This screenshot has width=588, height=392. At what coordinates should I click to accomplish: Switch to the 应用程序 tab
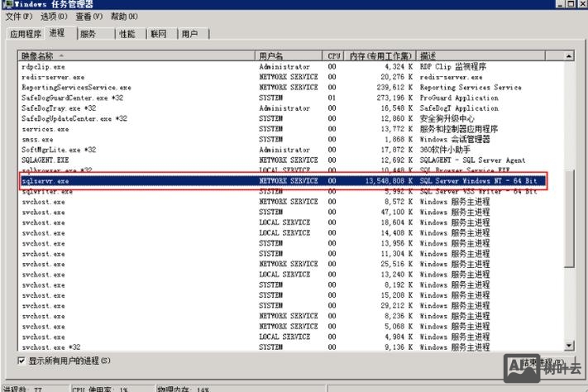tap(26, 34)
